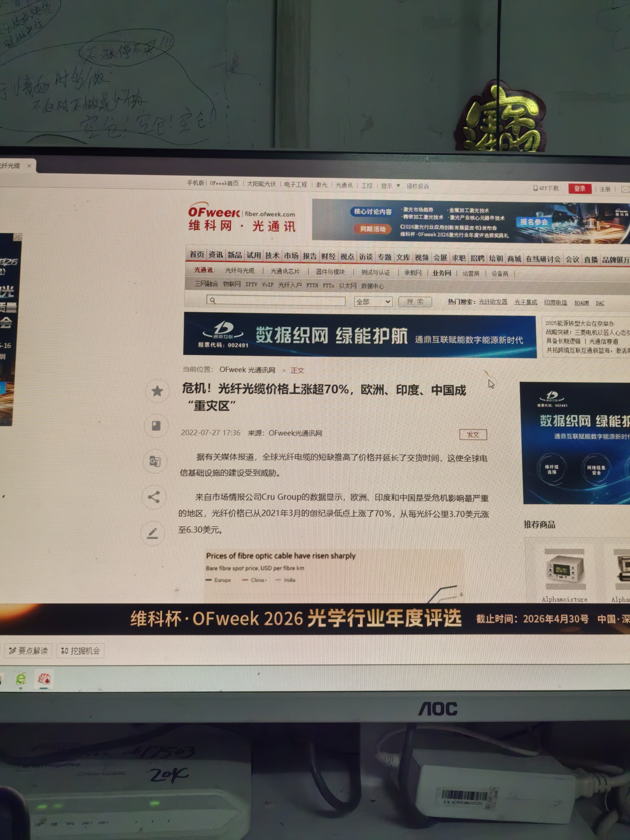This screenshot has width=630, height=840.
Task: Open the 视频 nav tab
Action: (x=422, y=258)
